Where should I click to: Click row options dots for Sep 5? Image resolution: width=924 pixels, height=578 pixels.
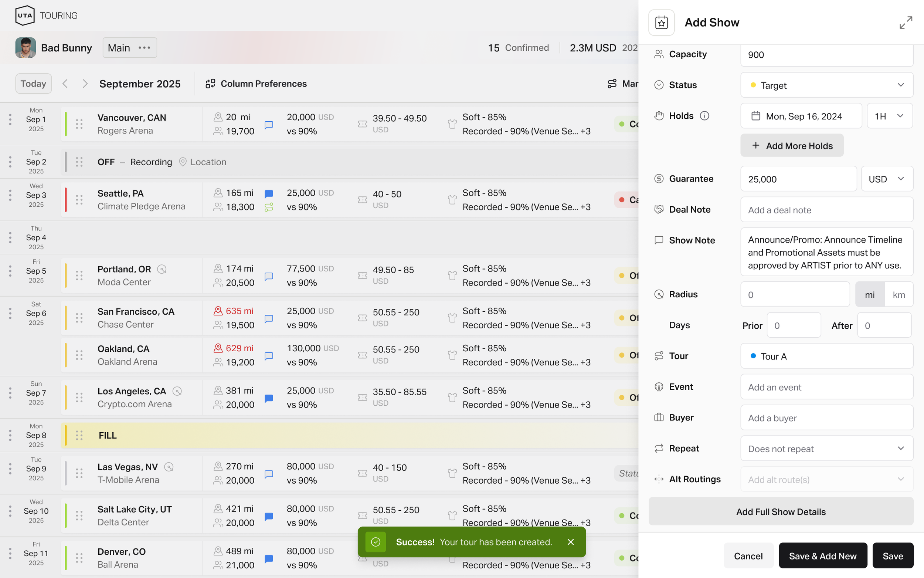click(10, 271)
